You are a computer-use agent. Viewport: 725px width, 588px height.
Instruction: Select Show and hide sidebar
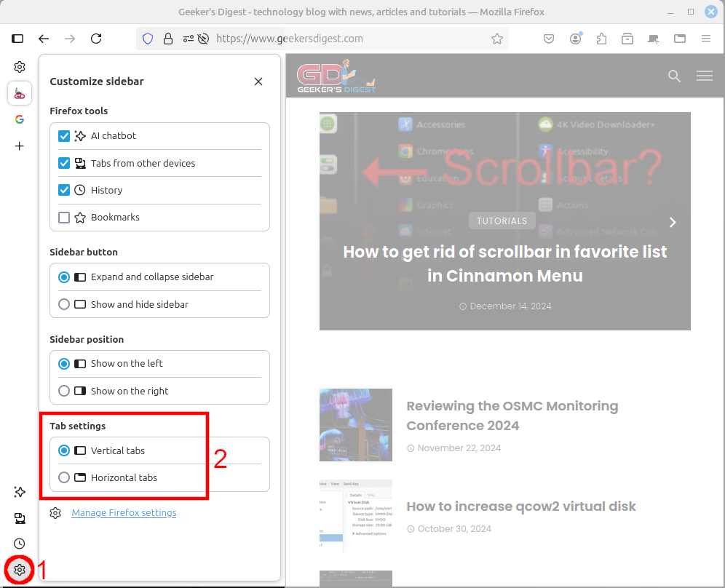click(64, 304)
